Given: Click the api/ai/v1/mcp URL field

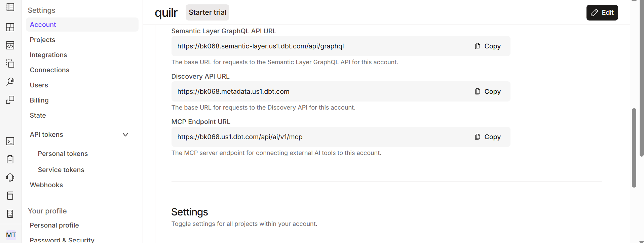Looking at the screenshot, I should 341,137.
